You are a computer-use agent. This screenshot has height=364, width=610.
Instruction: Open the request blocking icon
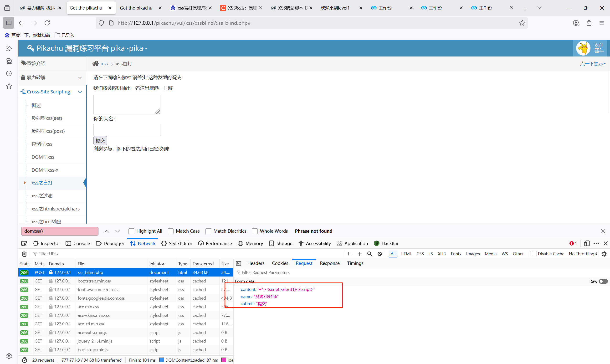[x=379, y=254]
